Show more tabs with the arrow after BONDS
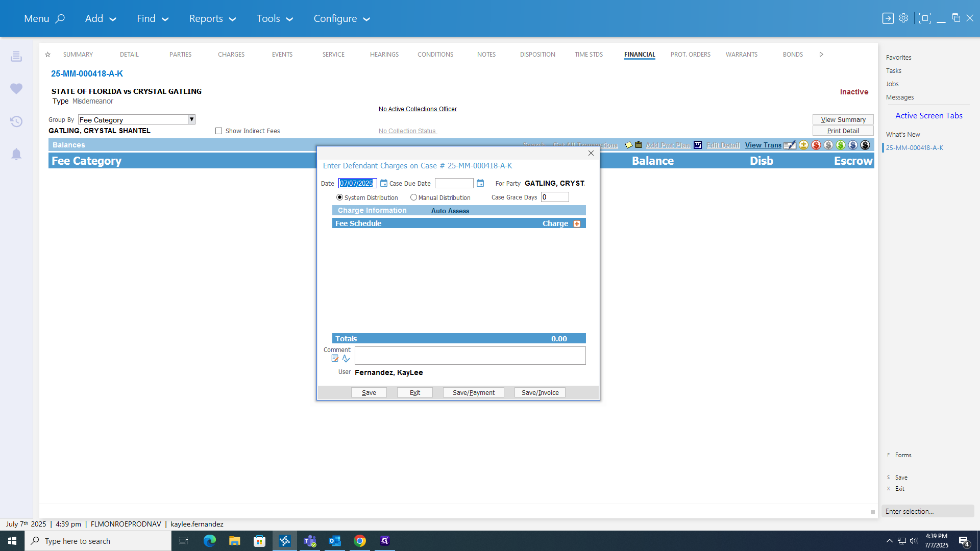980x551 pixels. tap(821, 55)
